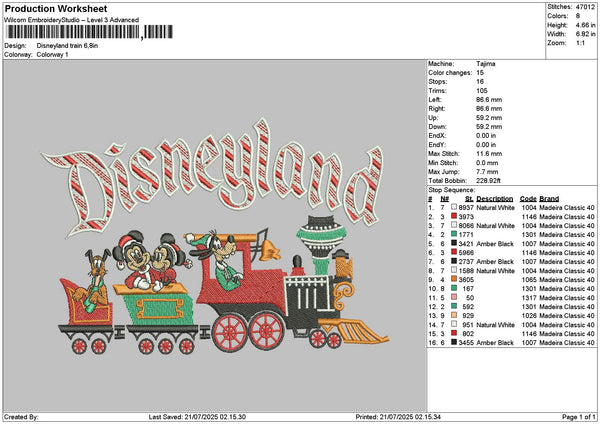Select stitch count 592 in row 12
The width and height of the screenshot is (600, 424).
coord(468,307)
